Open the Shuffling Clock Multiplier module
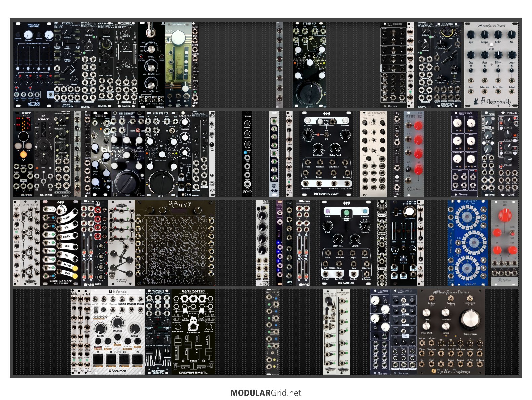Viewport: 532px width, 400px height. tap(61, 243)
